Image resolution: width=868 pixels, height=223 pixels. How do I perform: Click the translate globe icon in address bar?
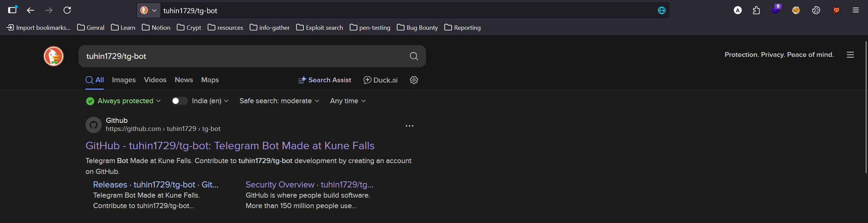coord(662,10)
